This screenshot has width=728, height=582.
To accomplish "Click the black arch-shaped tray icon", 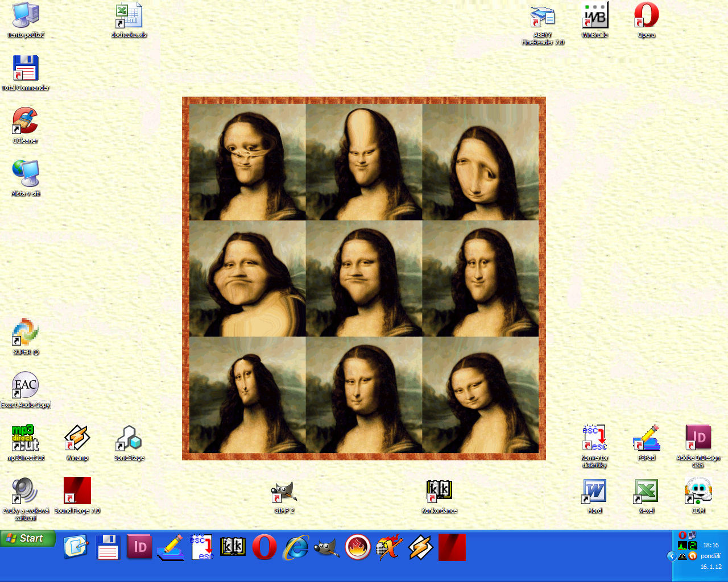I will 682,556.
